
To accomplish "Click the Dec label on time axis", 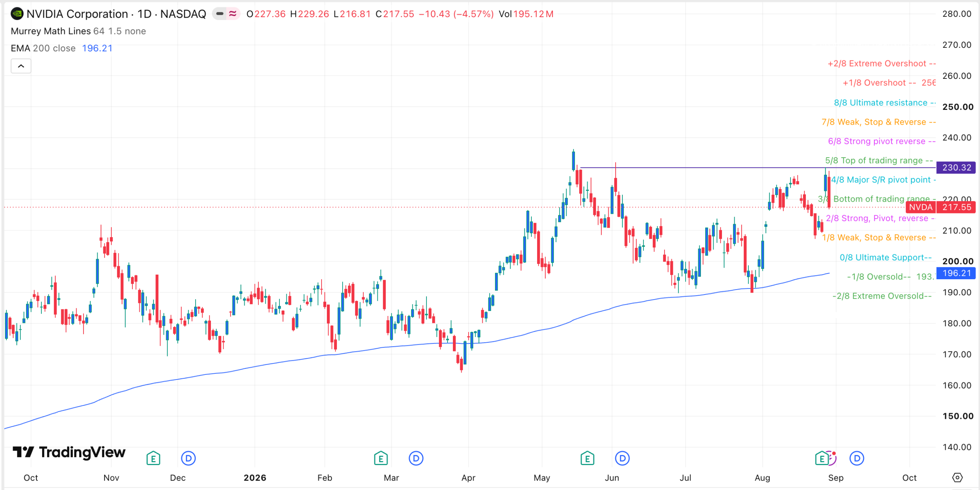I will click(x=178, y=478).
